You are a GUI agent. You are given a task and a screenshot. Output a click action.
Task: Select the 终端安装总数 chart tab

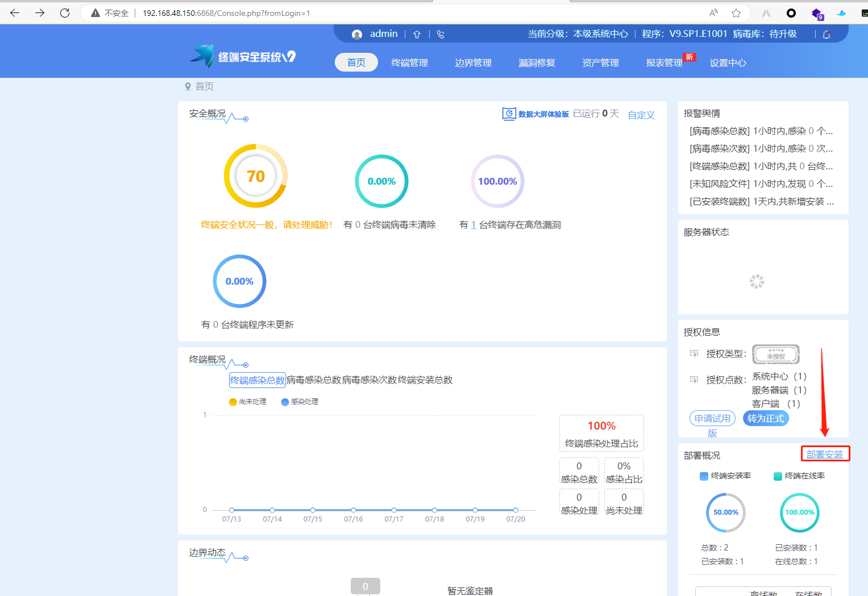425,380
